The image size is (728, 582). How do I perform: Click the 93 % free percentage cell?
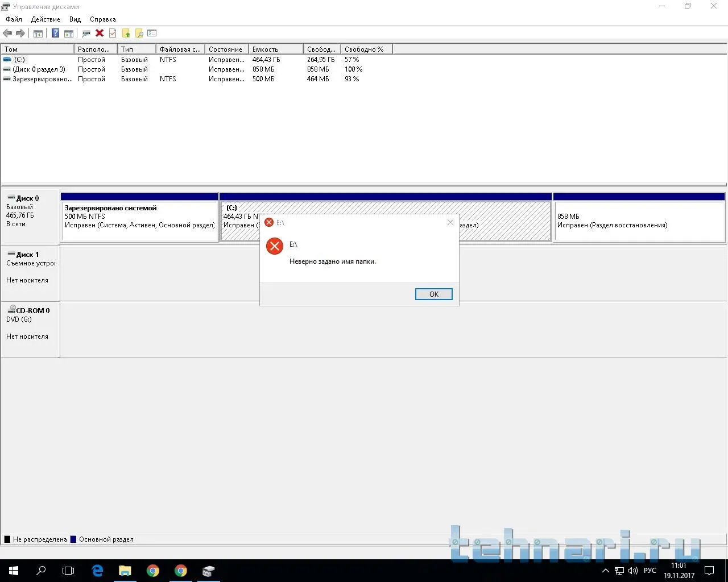[x=352, y=79]
